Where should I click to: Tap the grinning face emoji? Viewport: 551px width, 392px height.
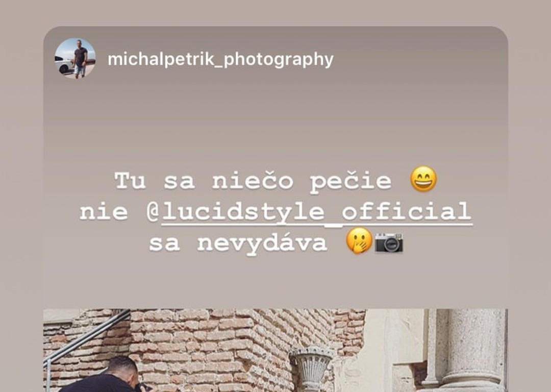coord(423,179)
